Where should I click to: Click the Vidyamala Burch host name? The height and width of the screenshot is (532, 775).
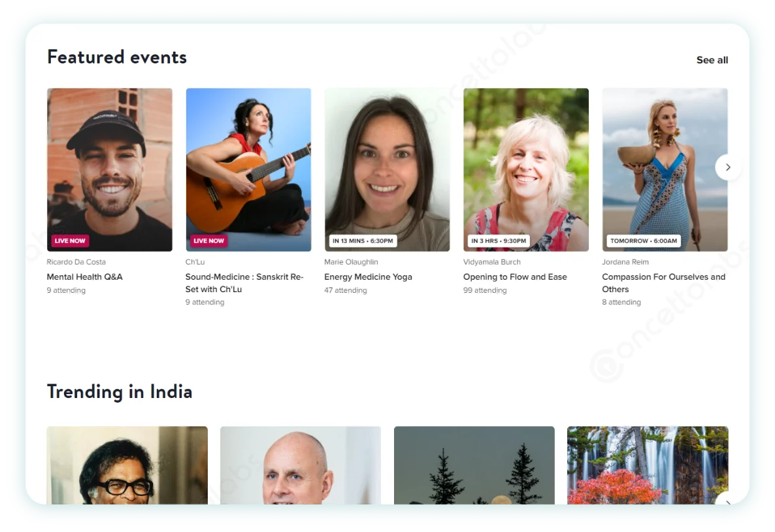point(491,262)
